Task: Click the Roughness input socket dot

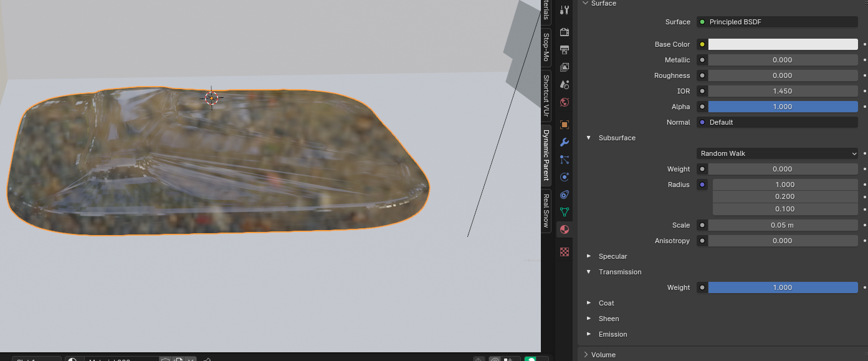Action: coord(702,75)
